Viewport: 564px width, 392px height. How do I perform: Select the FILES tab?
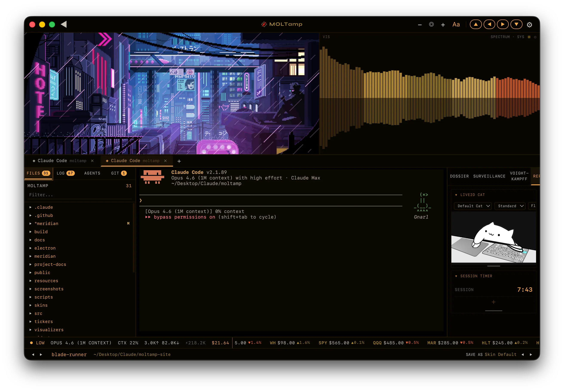(x=38, y=173)
